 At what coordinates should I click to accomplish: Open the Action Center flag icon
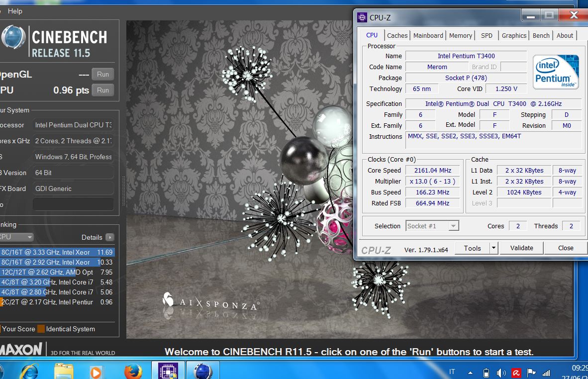tap(531, 373)
